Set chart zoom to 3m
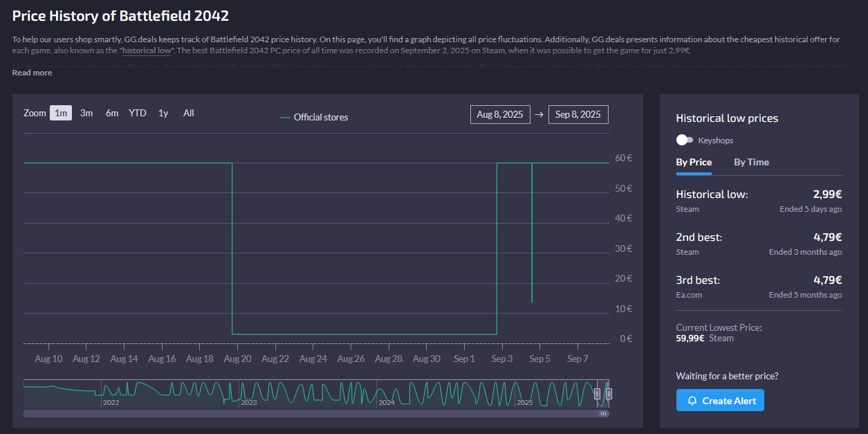 (x=86, y=113)
